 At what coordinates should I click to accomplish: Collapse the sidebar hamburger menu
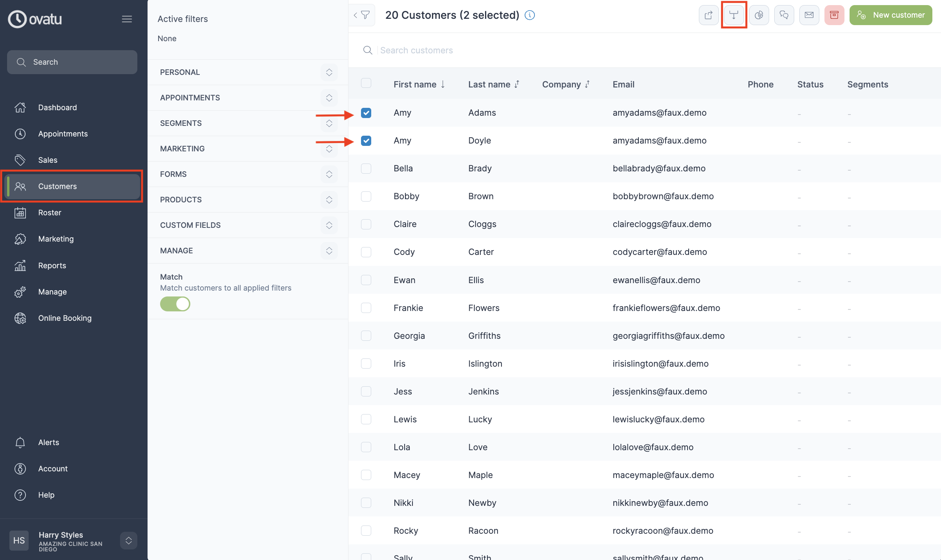(x=127, y=19)
